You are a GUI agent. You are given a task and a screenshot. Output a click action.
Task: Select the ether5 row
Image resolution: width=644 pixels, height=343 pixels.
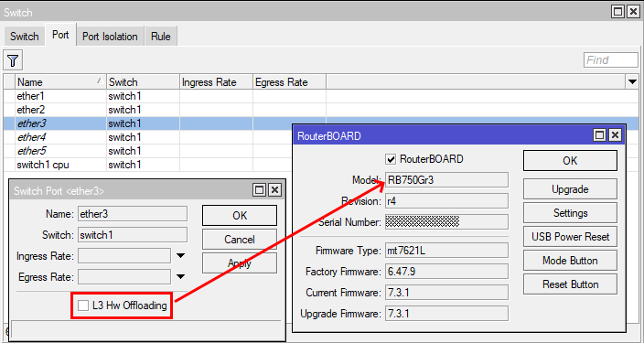[148, 151]
